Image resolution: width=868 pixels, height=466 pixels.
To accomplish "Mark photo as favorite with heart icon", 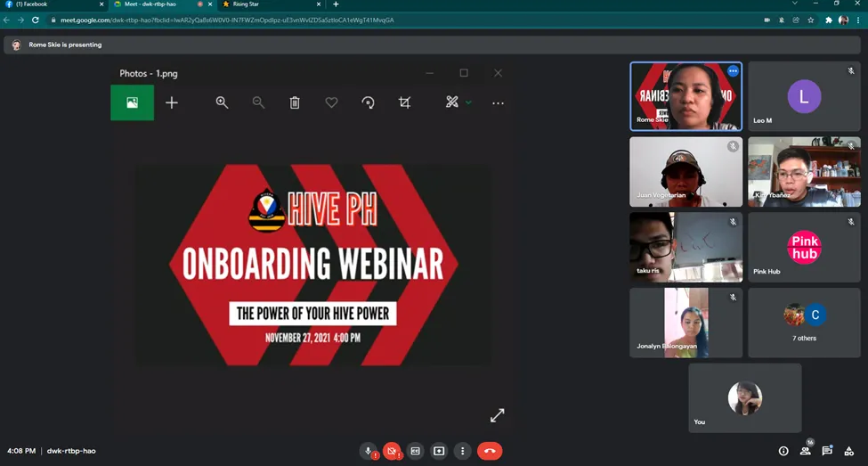I will click(x=331, y=102).
